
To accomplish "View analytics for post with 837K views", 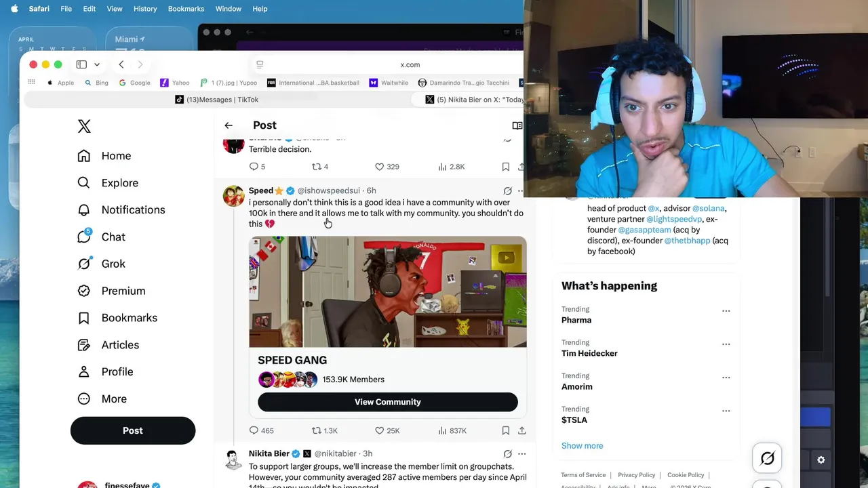I will 452,430.
